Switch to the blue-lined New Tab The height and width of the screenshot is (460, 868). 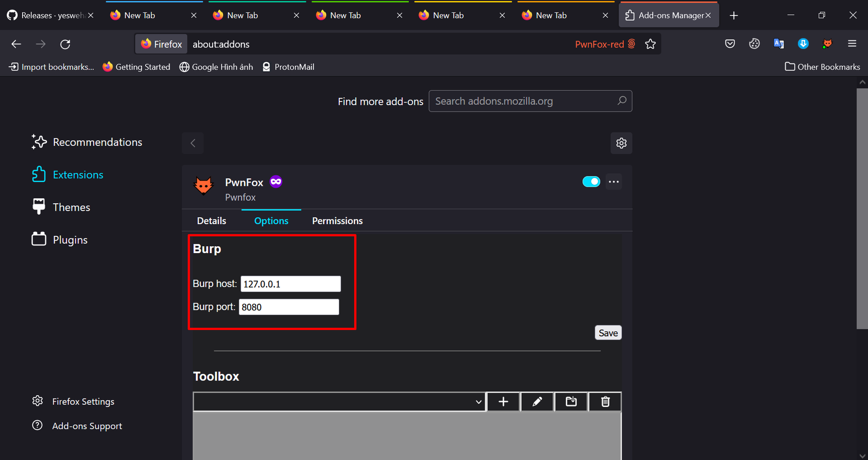click(154, 15)
